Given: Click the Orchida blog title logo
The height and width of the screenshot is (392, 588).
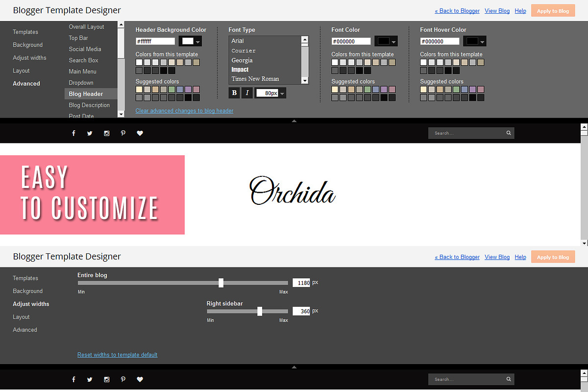Looking at the screenshot, I should coord(293,191).
